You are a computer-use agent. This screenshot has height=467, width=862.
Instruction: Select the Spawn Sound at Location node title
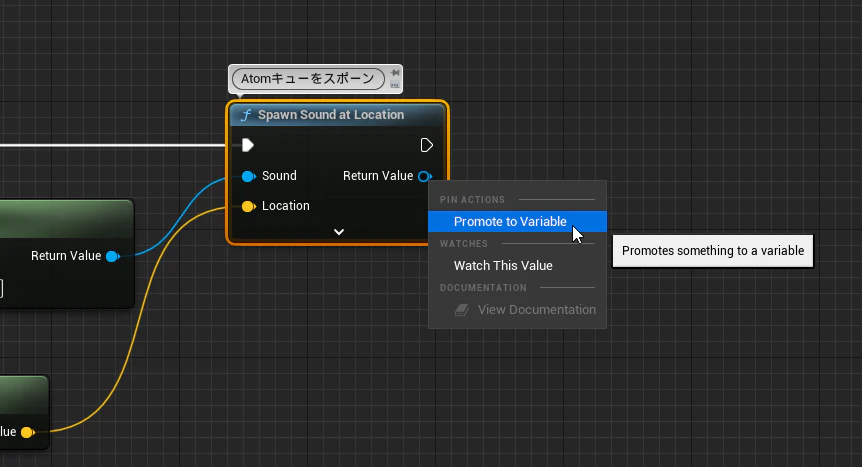(x=331, y=115)
